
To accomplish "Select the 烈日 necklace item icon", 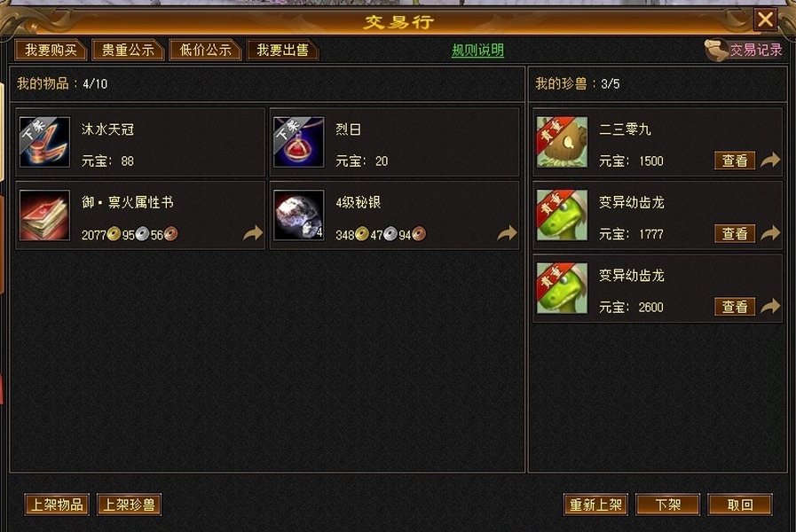I will pos(298,142).
